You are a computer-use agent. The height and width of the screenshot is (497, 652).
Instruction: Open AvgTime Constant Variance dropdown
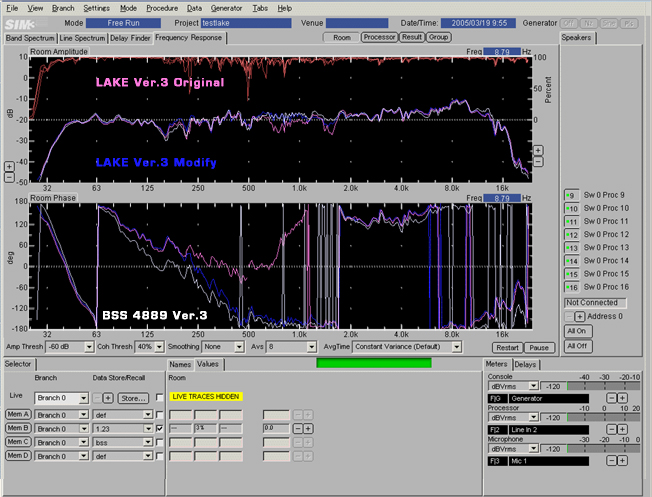(x=457, y=347)
